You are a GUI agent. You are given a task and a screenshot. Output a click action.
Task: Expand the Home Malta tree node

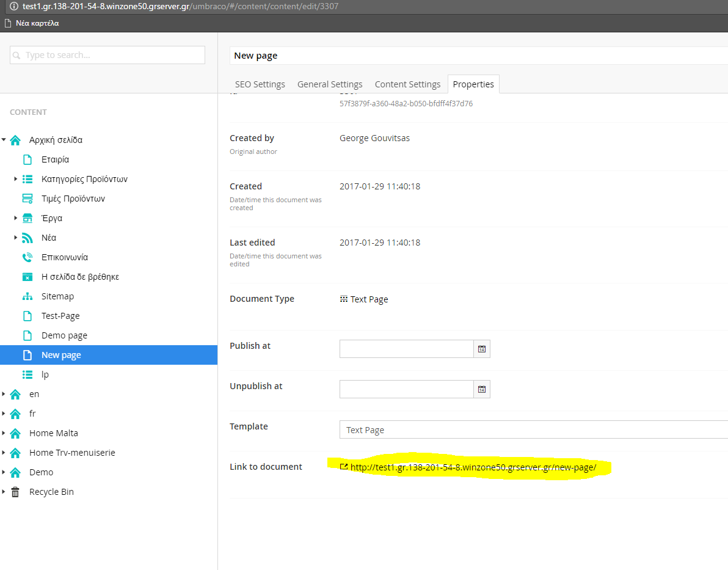(4, 433)
